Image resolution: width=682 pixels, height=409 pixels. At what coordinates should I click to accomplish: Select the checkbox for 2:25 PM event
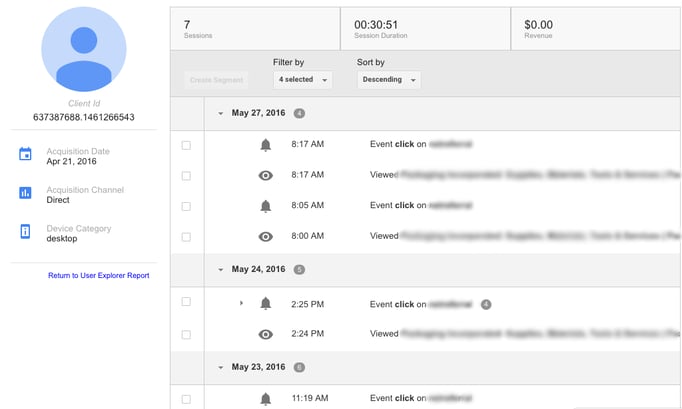point(186,303)
